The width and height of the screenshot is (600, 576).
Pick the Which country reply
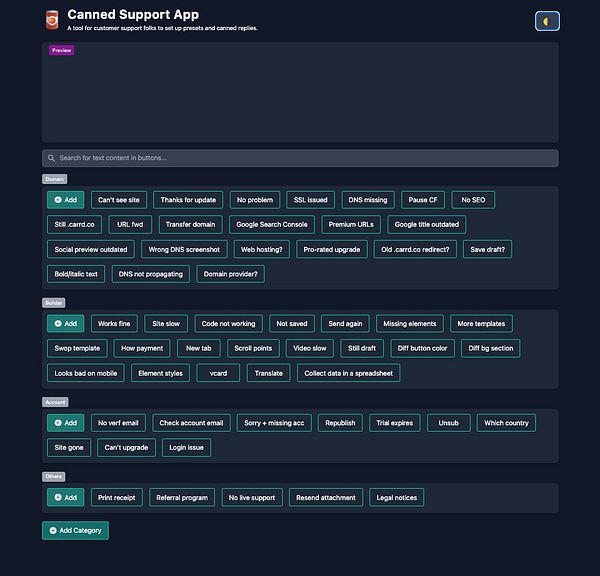click(506, 423)
